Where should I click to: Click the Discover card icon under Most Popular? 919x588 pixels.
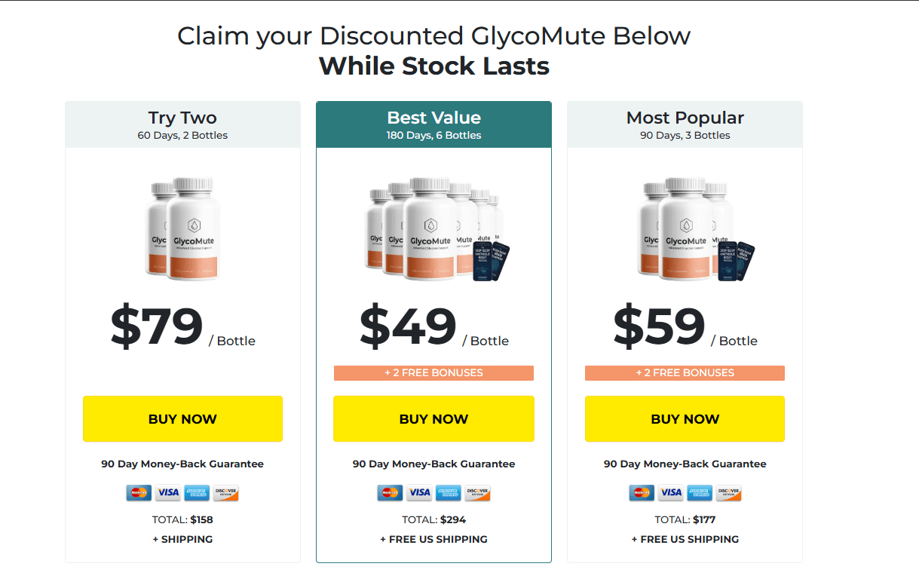pyautogui.click(x=728, y=493)
